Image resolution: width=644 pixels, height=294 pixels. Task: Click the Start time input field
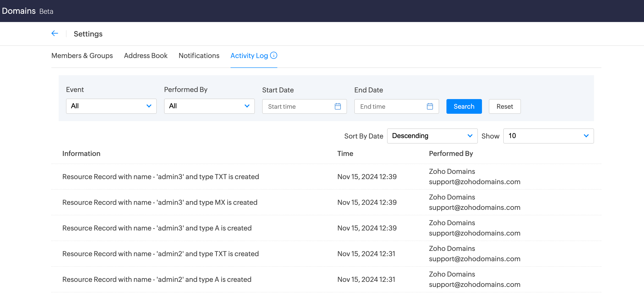[x=304, y=106]
